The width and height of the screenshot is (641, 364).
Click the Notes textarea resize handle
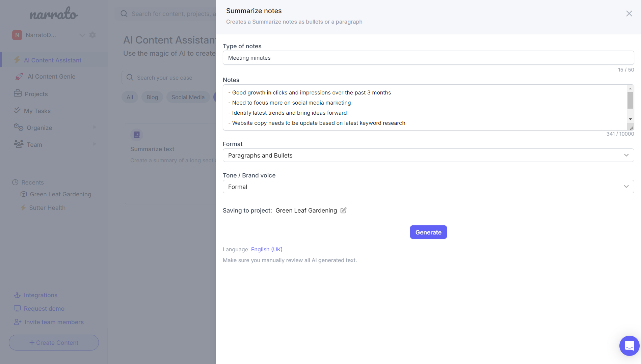(x=631, y=128)
